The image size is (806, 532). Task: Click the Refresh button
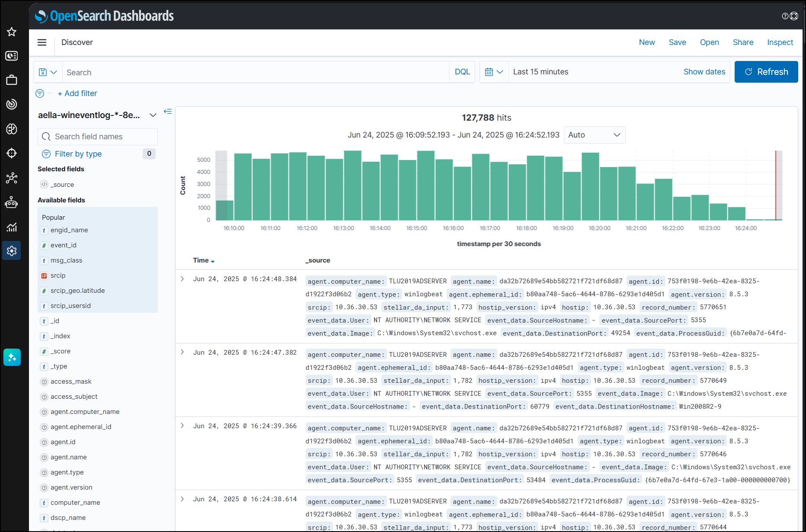766,72
